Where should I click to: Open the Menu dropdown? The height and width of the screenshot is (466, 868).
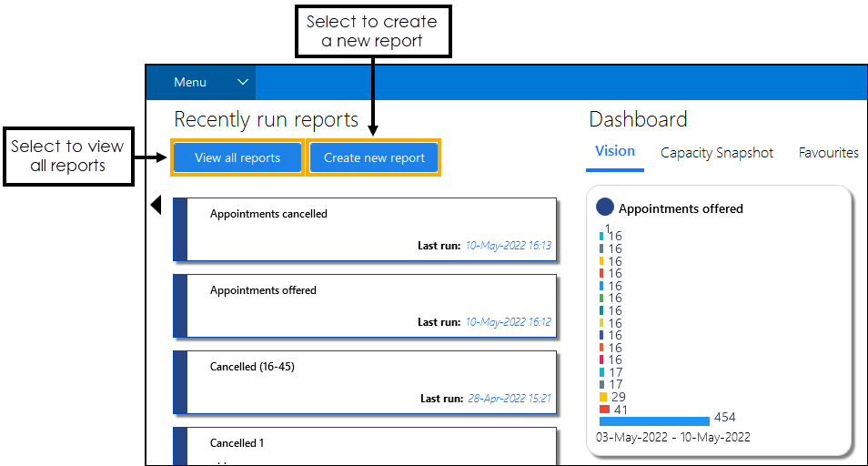pos(191,83)
